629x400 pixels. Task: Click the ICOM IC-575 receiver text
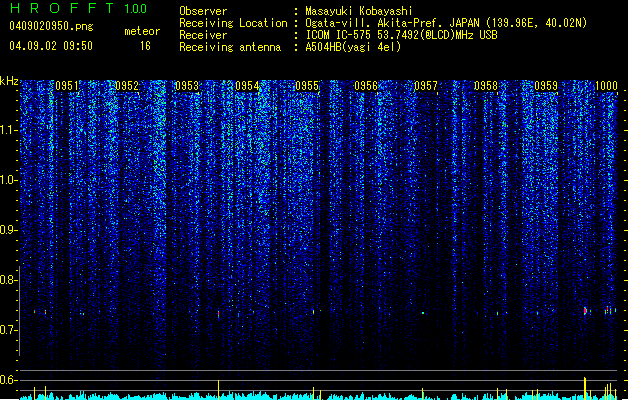[x=401, y=35]
